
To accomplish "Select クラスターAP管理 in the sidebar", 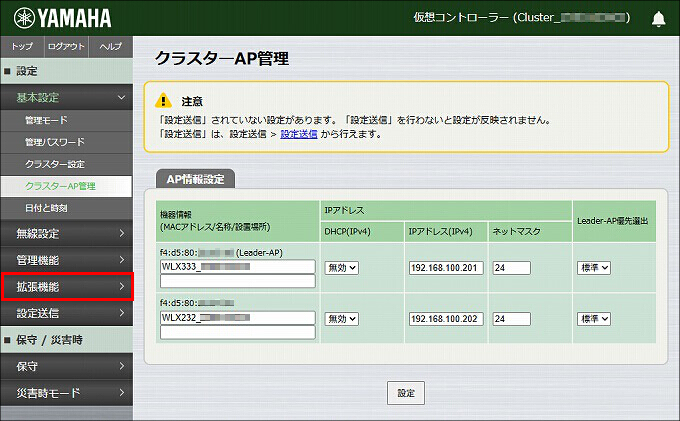I will (67, 186).
